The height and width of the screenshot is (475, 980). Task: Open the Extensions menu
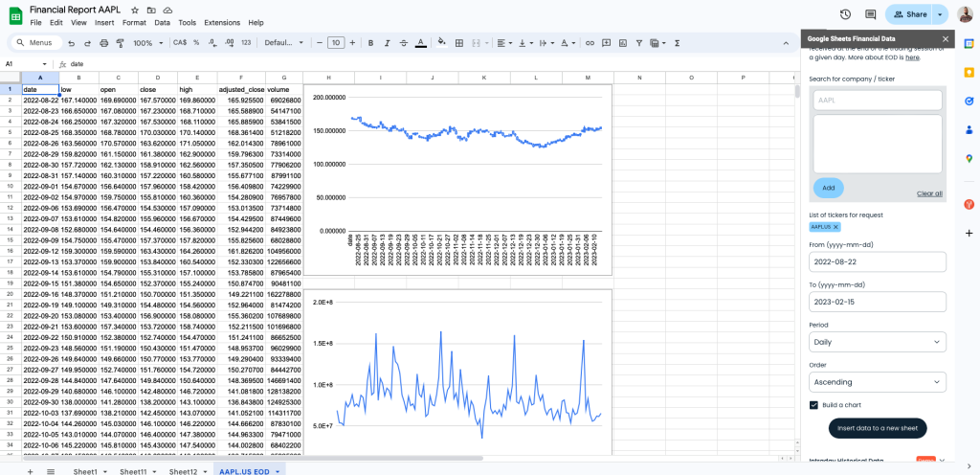[x=220, y=22]
